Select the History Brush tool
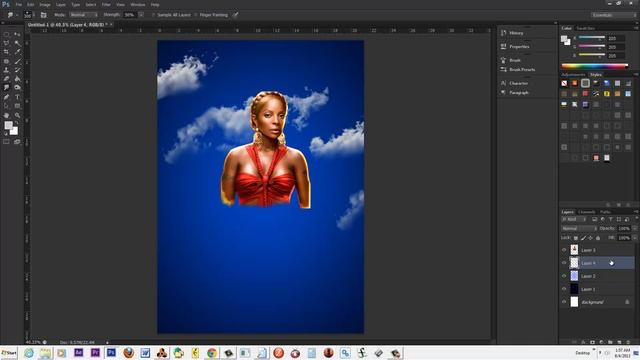The width and height of the screenshot is (640, 360). (17, 70)
